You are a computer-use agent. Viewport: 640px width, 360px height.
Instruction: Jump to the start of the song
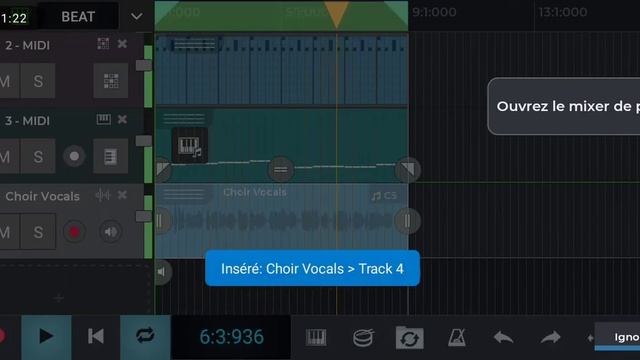coord(96,337)
